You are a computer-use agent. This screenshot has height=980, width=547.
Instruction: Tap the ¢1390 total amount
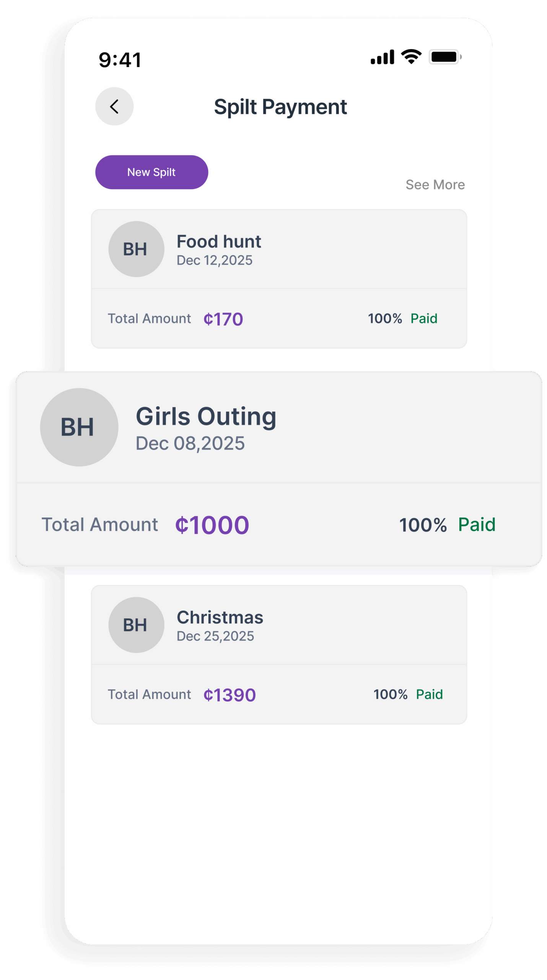click(x=230, y=695)
